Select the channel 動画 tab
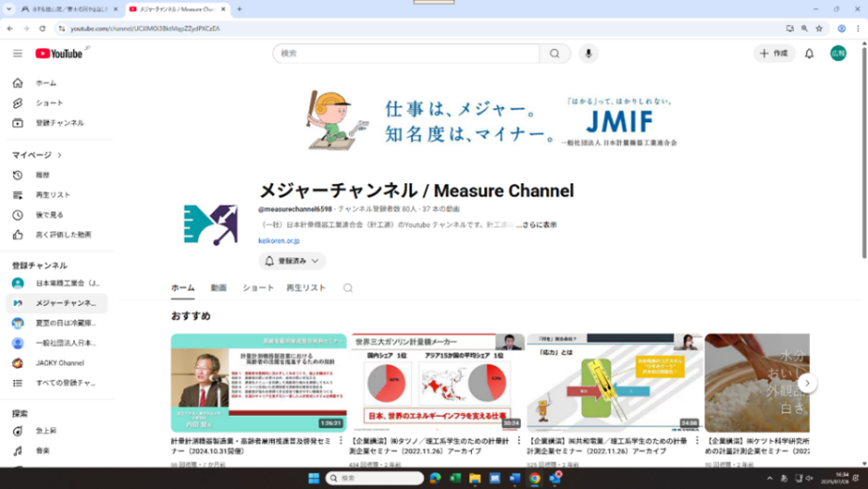Viewport: 868px width, 489px height. point(219,288)
